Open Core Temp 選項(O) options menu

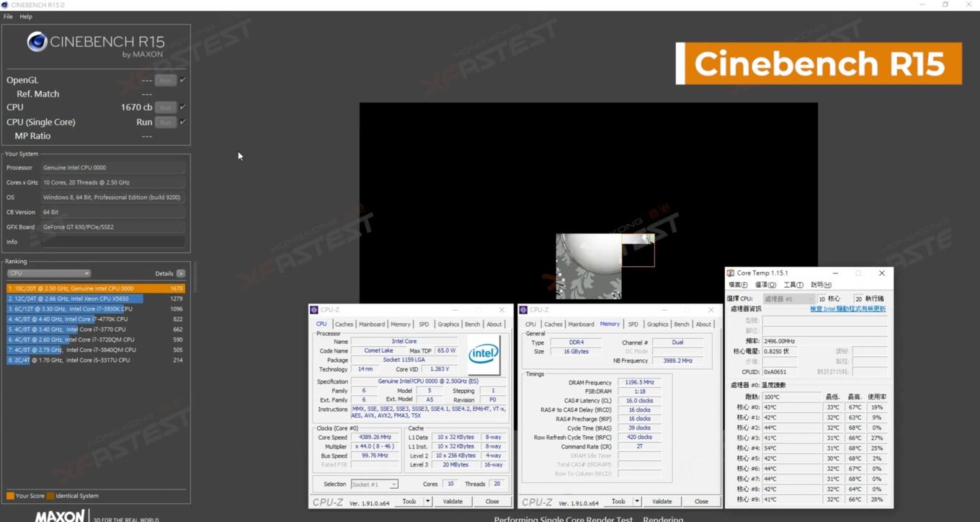coord(765,285)
